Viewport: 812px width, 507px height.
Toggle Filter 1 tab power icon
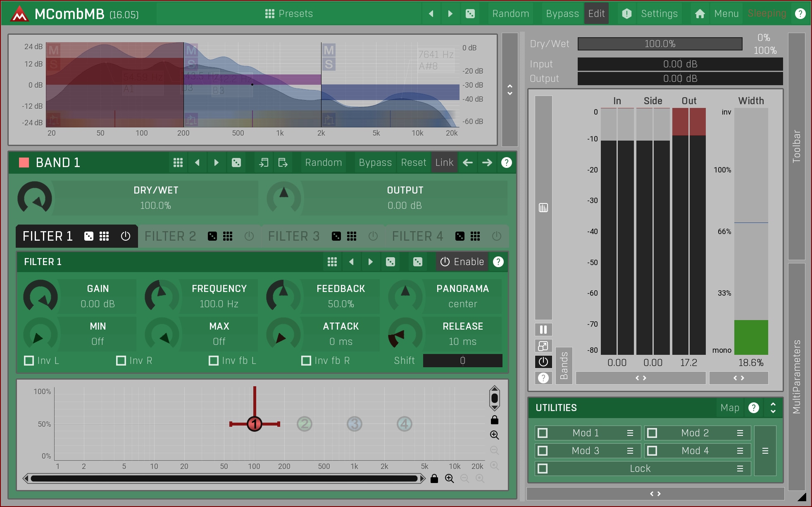(126, 236)
